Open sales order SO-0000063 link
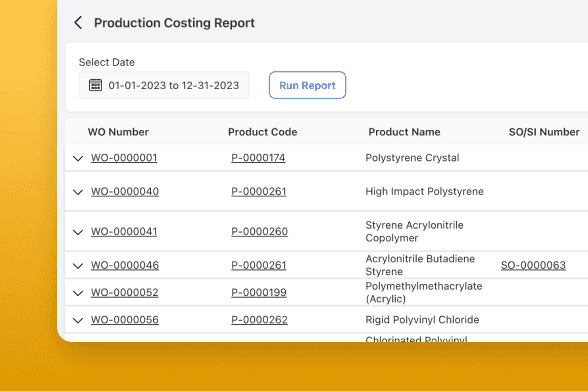Screen dimensions: 588x392 tap(533, 265)
